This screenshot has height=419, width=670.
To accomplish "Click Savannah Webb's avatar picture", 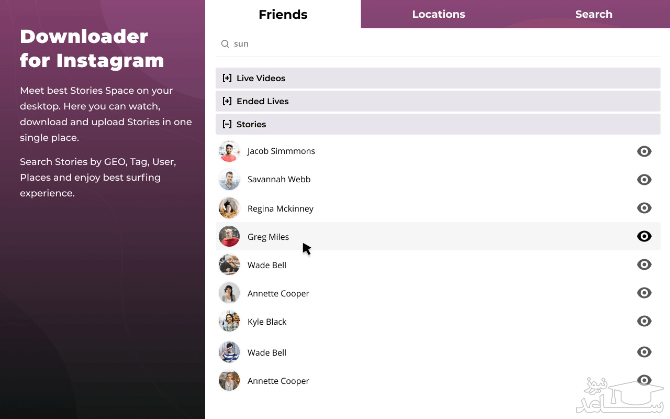I will pyautogui.click(x=229, y=180).
